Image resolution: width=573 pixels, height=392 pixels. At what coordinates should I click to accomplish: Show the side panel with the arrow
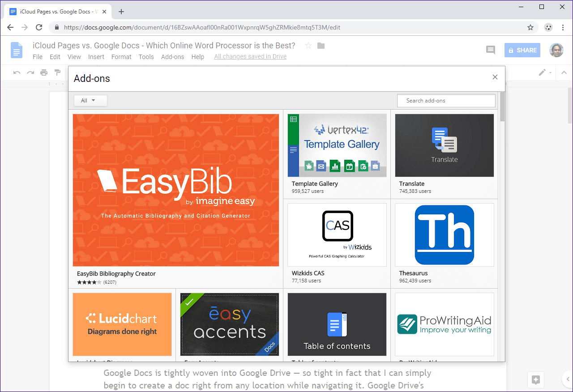(x=568, y=379)
